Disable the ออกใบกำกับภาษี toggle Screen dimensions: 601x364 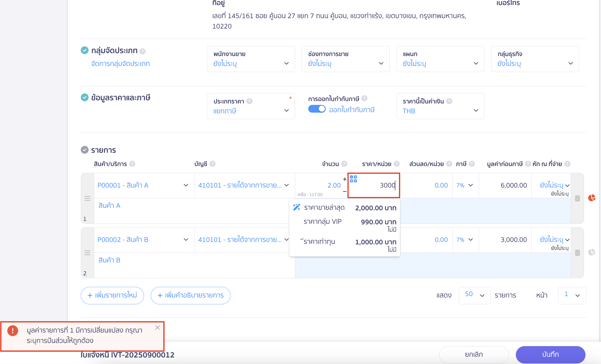317,109
